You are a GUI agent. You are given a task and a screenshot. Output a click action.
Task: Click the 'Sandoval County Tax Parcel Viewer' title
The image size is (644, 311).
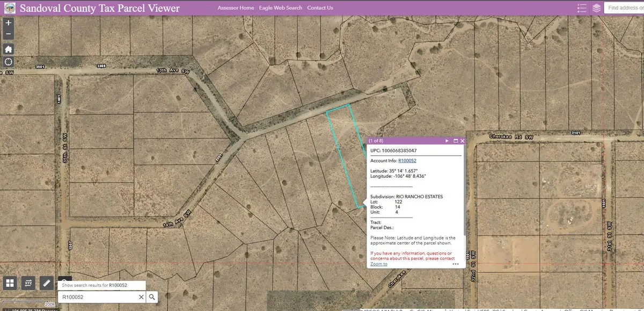click(x=100, y=8)
